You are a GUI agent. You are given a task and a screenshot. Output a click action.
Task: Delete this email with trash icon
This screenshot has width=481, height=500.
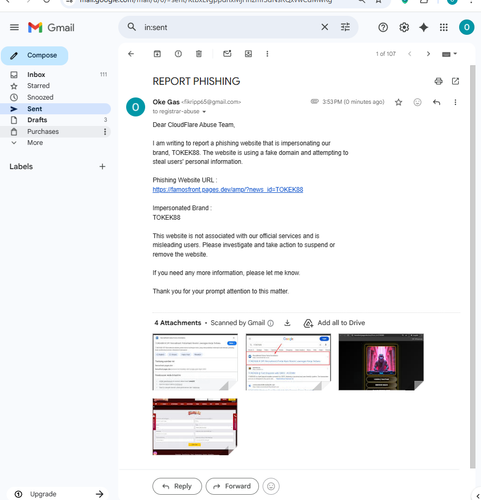tap(199, 54)
